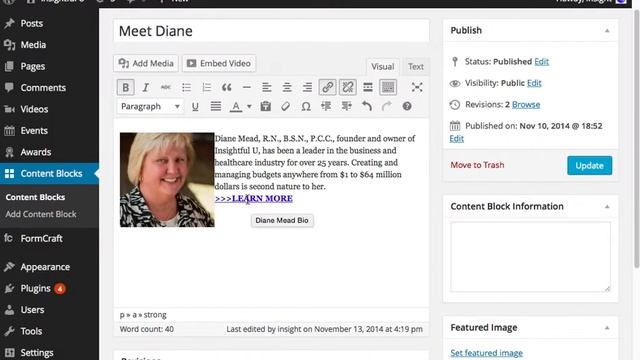Collapse the Featured Image panel
The height and width of the screenshot is (360, 640).
coord(607,328)
